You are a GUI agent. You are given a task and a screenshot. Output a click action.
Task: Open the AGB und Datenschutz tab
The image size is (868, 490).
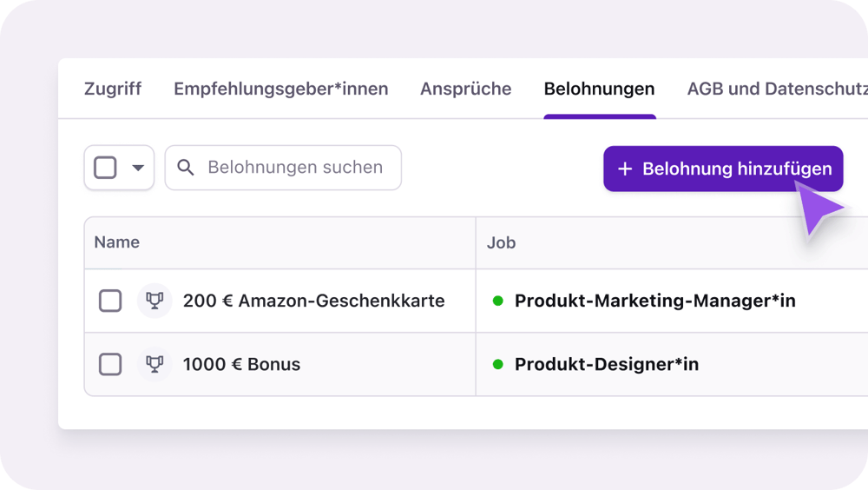pos(777,89)
